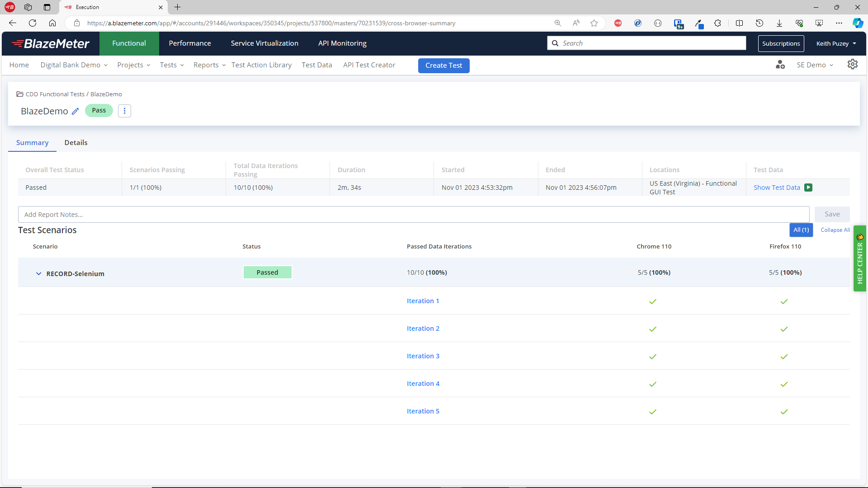Viewport: 868px width, 488px height.
Task: Open the Performance section
Action: (189, 43)
